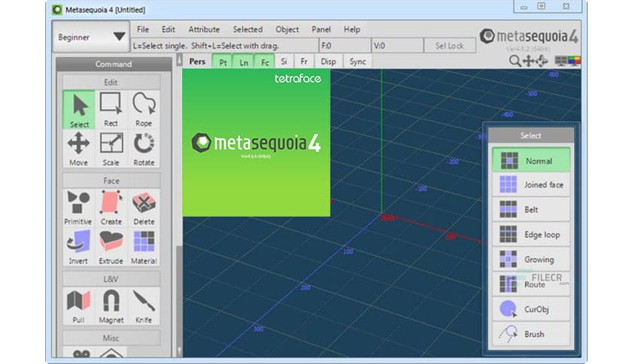629x364 pixels.
Task: Open the Disp options menu
Action: click(x=328, y=62)
